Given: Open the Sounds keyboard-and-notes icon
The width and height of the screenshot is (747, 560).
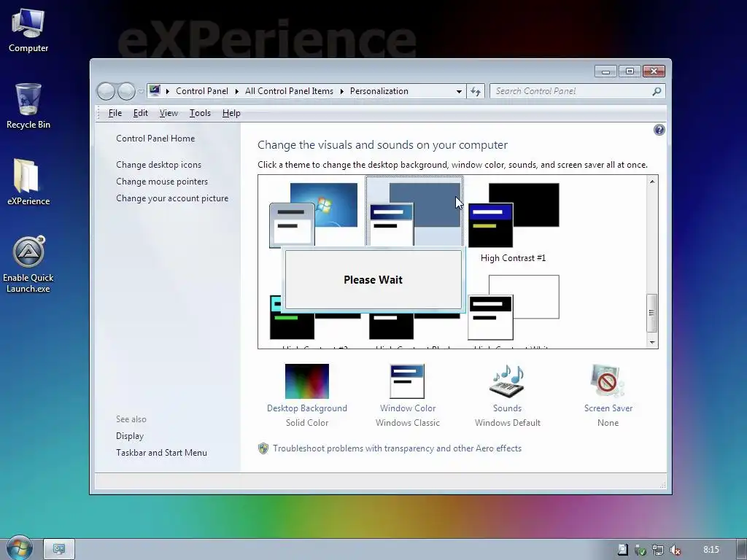Looking at the screenshot, I should pyautogui.click(x=508, y=381).
